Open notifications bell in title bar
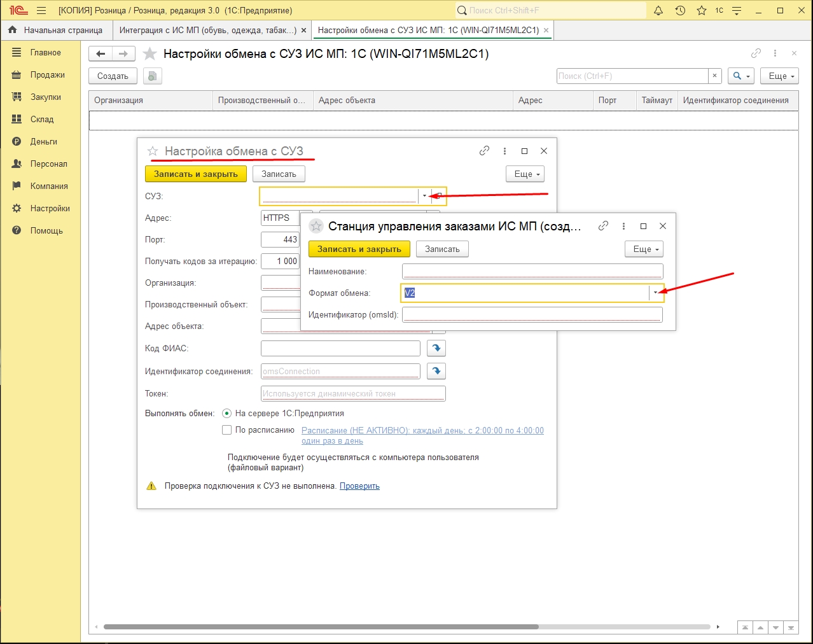 pos(658,10)
